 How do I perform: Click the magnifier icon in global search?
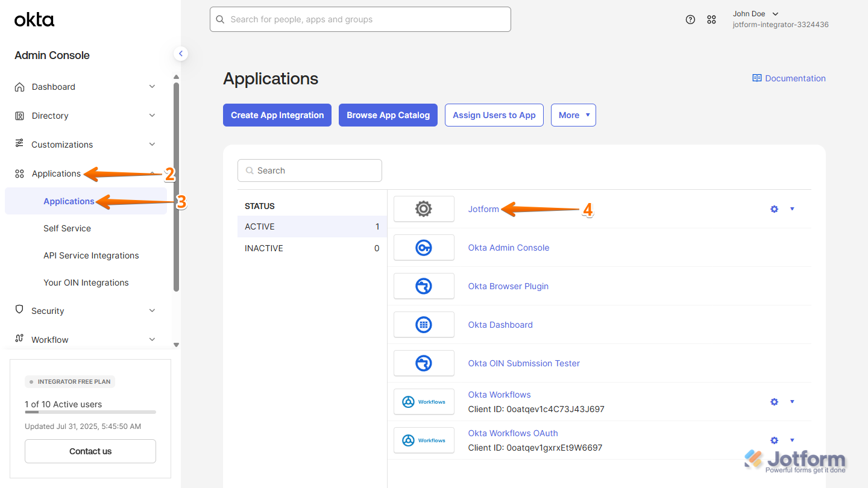[220, 19]
